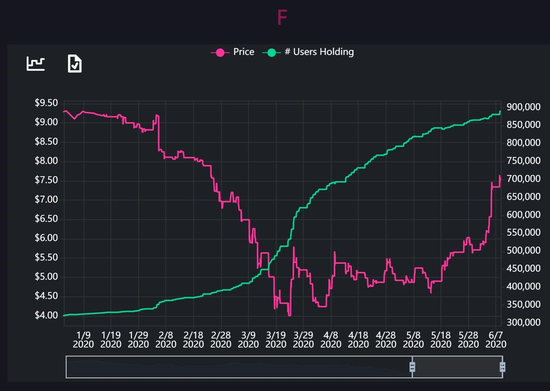Click the step-line chart type icon
Screen dimensions: 550x391
(x=36, y=64)
